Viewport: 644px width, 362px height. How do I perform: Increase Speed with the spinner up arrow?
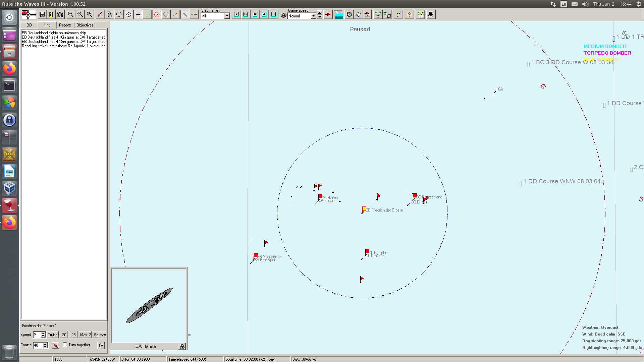tap(43, 333)
